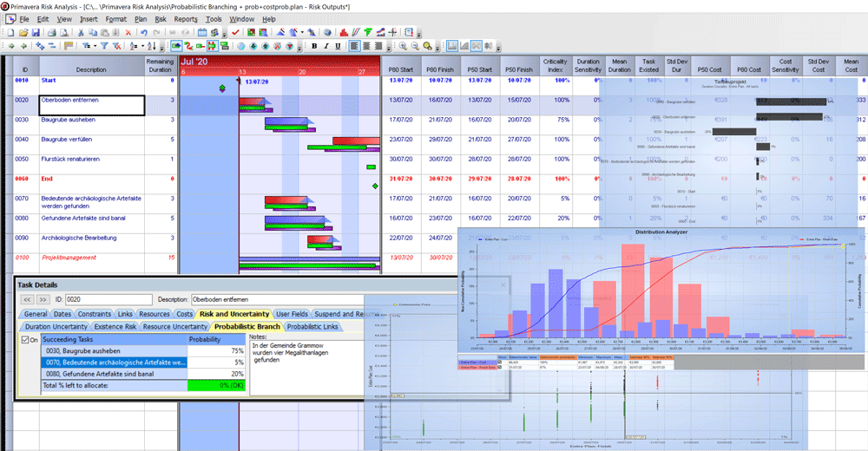This screenshot has height=451, width=868.
Task: Toggle Italic text formatting
Action: [x=325, y=45]
